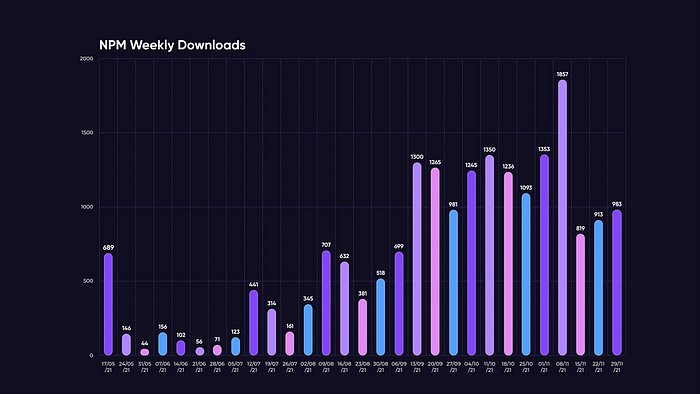Click the 518 value label
This screenshot has height=394, width=700.
coord(380,273)
